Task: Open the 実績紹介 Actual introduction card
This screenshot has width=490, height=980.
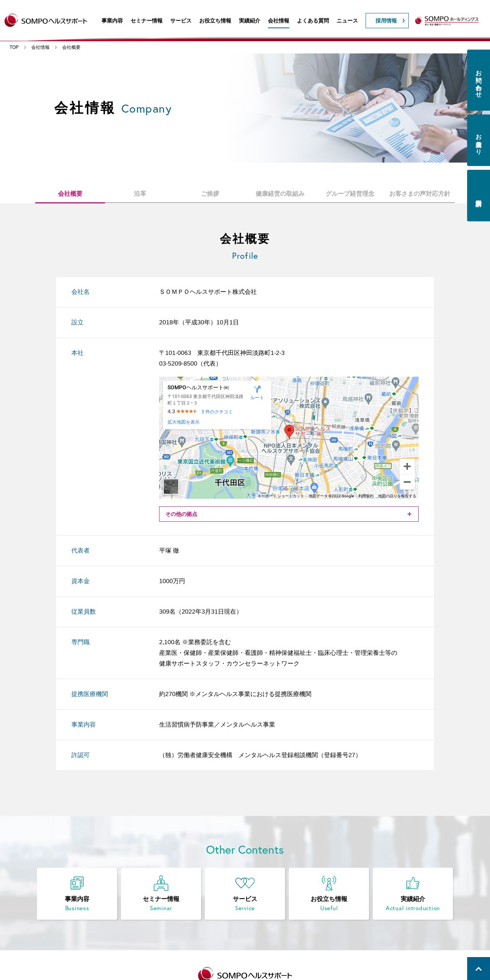Action: (413, 894)
